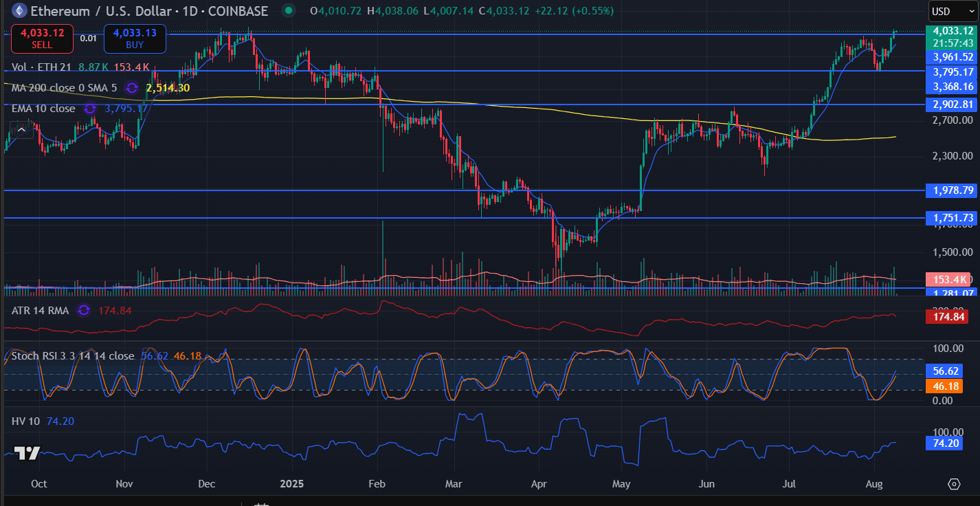Click the 1,500.00 price scale value

click(954, 252)
